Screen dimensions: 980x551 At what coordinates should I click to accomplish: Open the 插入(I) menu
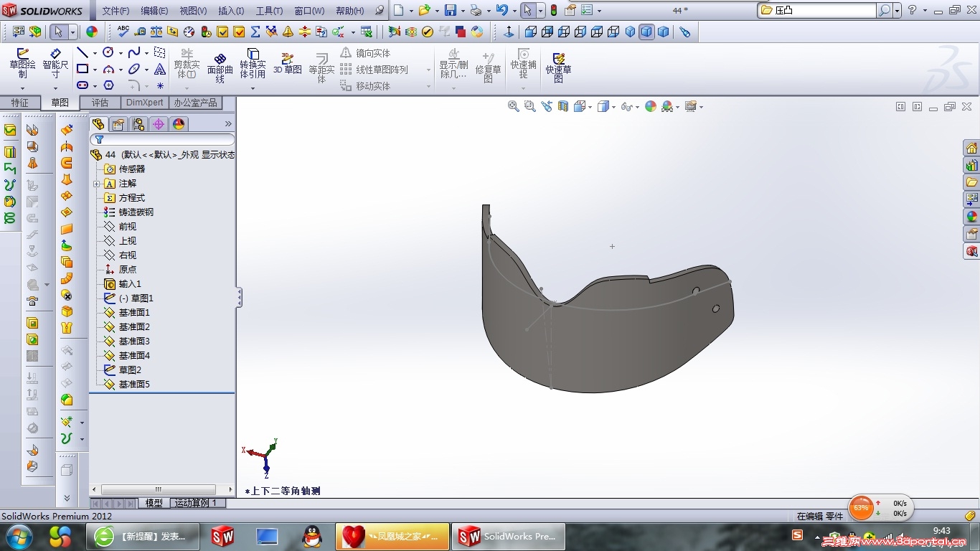point(231,11)
